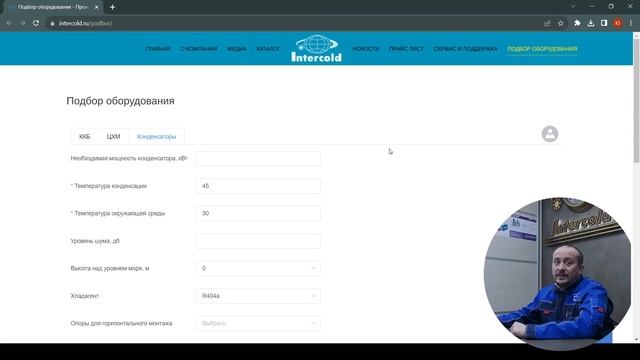The image size is (640, 360).
Task: Open the browser downloads icon
Action: coord(591,23)
